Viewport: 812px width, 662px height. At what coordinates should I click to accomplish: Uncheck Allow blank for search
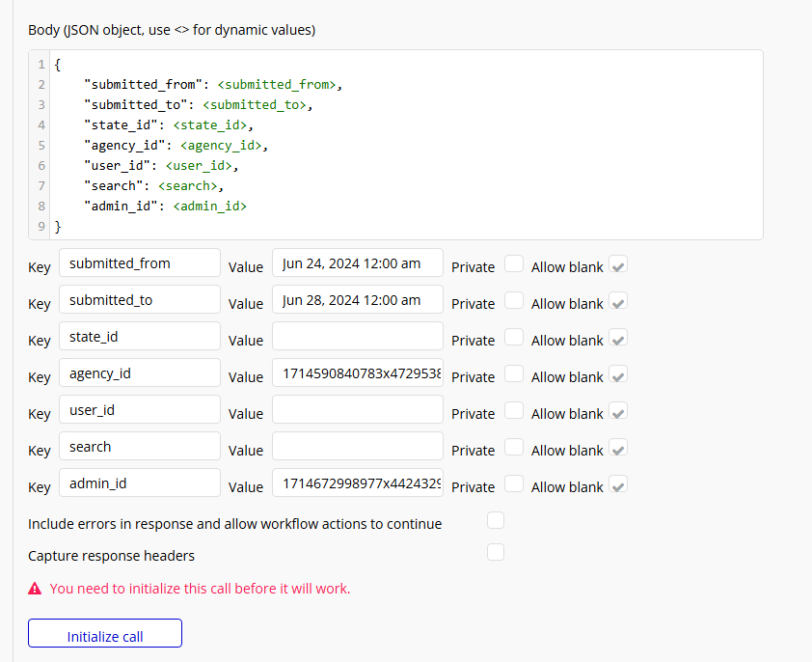click(x=618, y=448)
